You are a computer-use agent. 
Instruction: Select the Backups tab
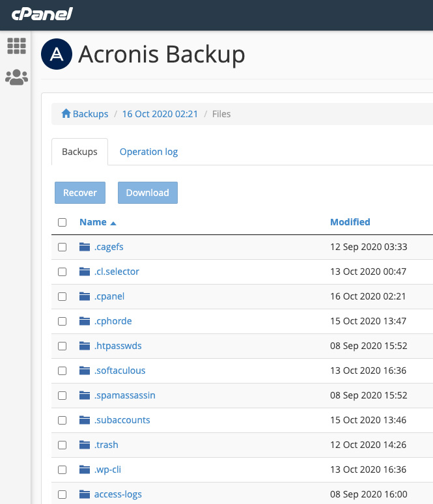(79, 152)
